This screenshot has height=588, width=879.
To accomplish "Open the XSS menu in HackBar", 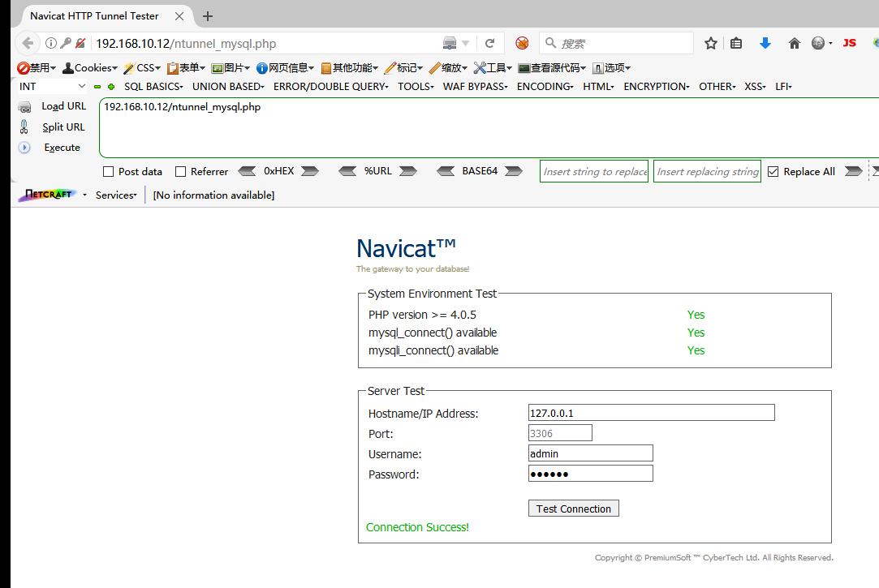I will tap(755, 86).
